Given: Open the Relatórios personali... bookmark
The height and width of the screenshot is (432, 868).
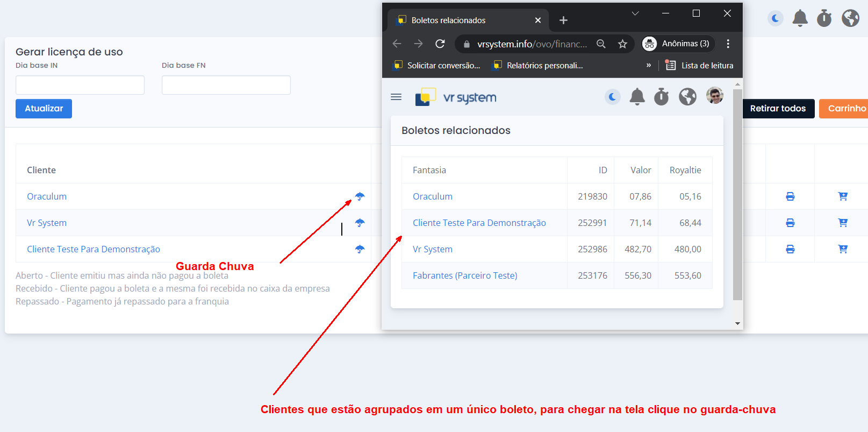Looking at the screenshot, I should tap(539, 65).
